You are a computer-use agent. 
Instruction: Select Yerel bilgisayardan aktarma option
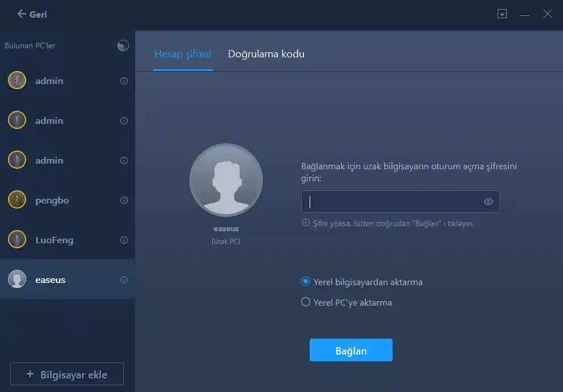pyautogui.click(x=305, y=282)
